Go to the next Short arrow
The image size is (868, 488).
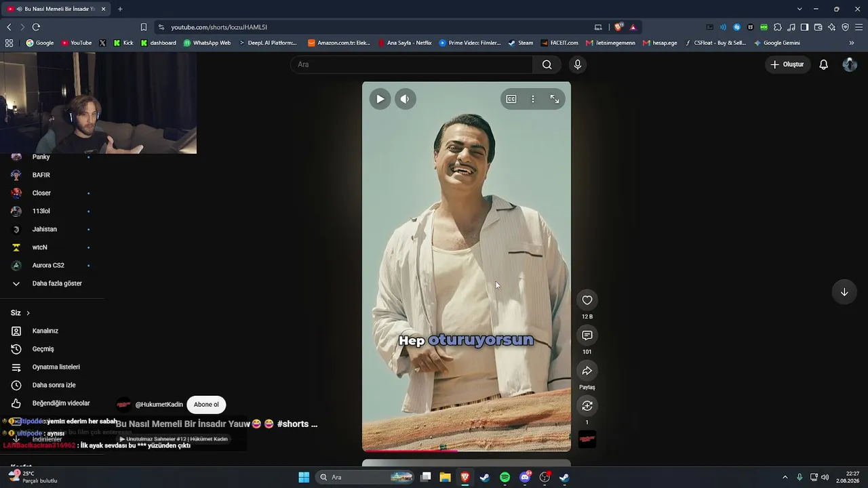(x=844, y=292)
